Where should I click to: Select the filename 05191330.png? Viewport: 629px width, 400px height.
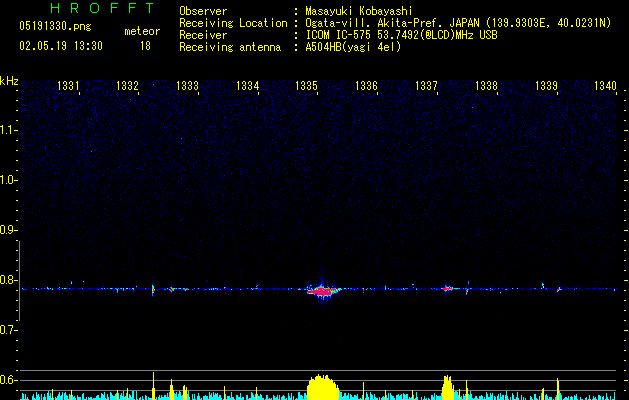click(x=55, y=26)
